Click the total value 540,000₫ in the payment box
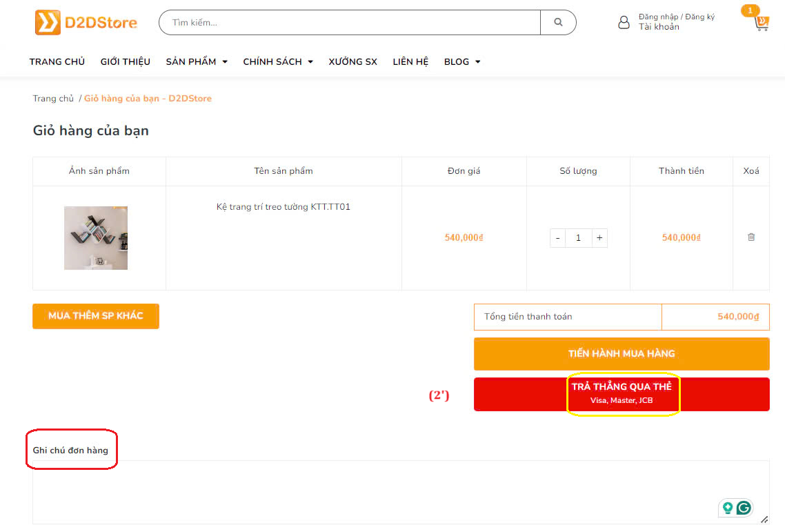This screenshot has height=532, width=785. click(738, 317)
